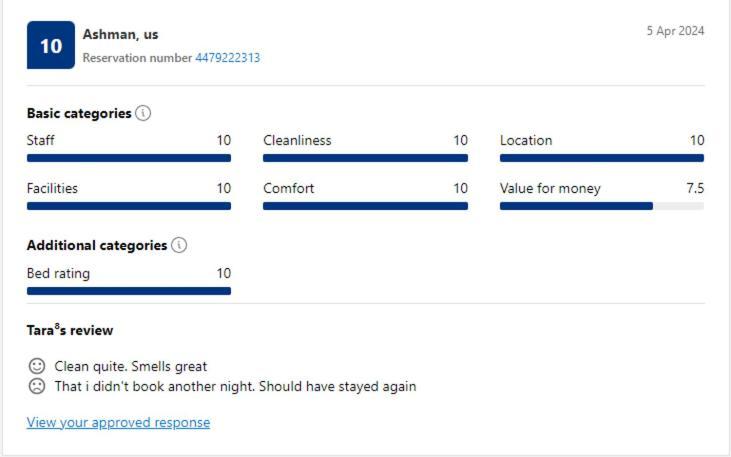Click the Additional categories info icon
731x457 pixels.
[x=179, y=245]
